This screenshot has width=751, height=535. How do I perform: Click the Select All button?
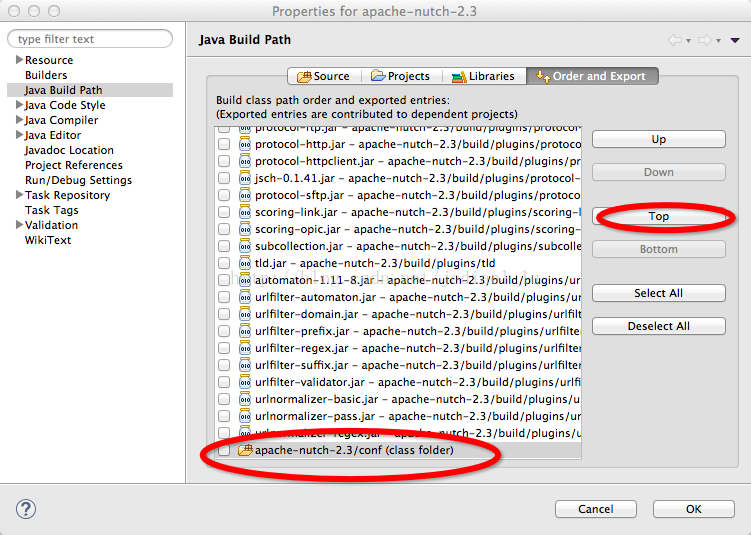click(659, 293)
